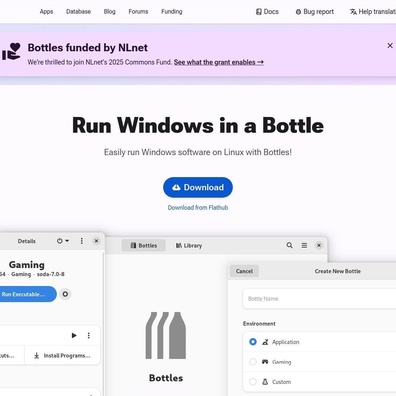This screenshot has width=396, height=396.
Task: Click the large Bottles logo graphic
Action: point(166,335)
